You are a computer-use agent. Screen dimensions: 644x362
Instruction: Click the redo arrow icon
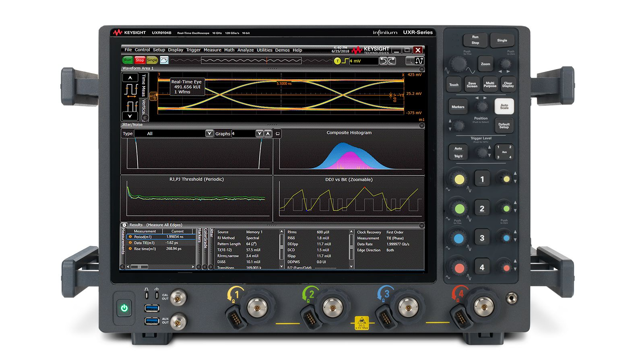392,61
